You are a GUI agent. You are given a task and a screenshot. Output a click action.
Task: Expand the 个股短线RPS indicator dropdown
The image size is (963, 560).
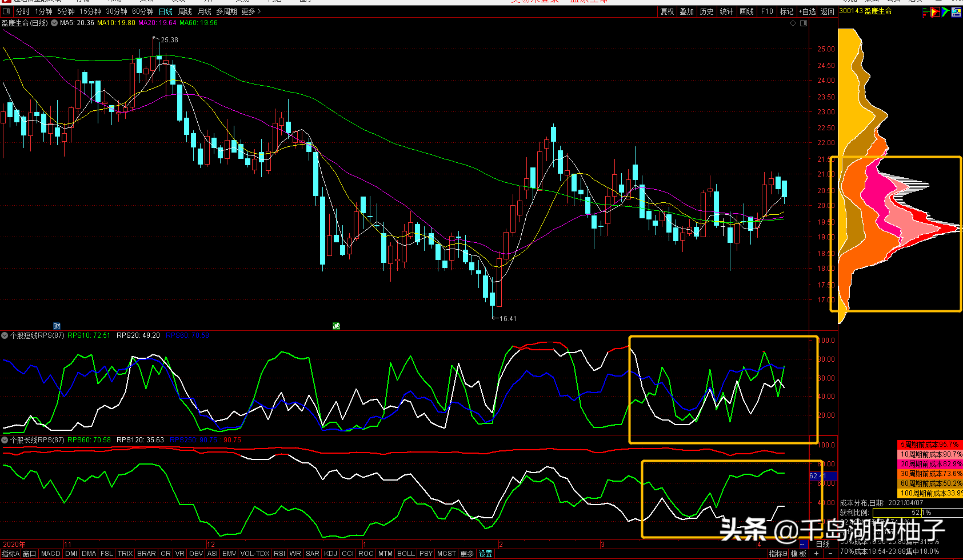[x=5, y=335]
